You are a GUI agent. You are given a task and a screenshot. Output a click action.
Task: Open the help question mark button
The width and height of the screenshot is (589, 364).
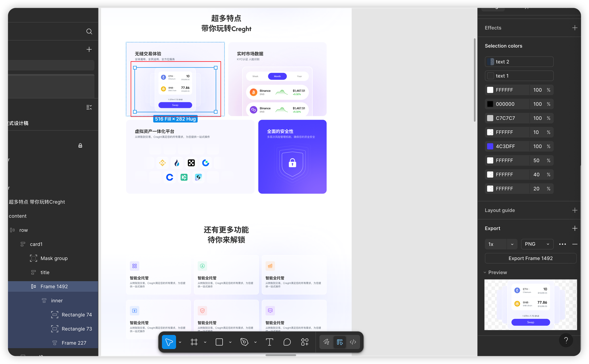566,340
